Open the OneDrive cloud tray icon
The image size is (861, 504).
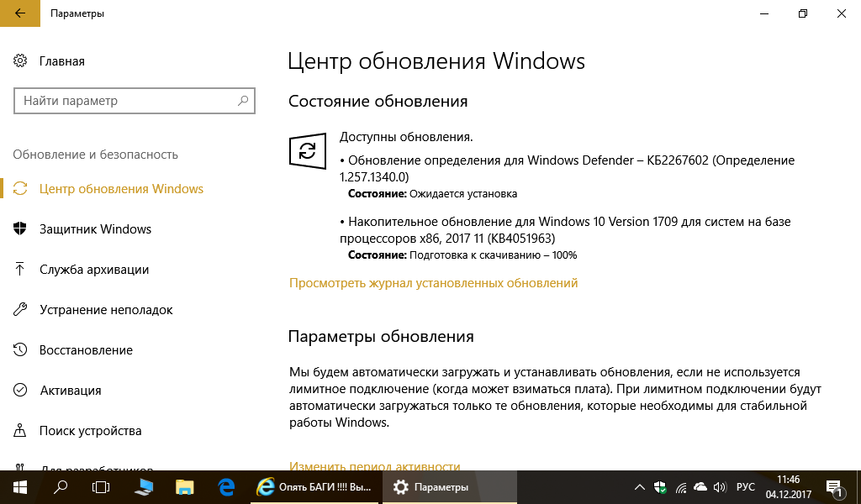pos(700,487)
